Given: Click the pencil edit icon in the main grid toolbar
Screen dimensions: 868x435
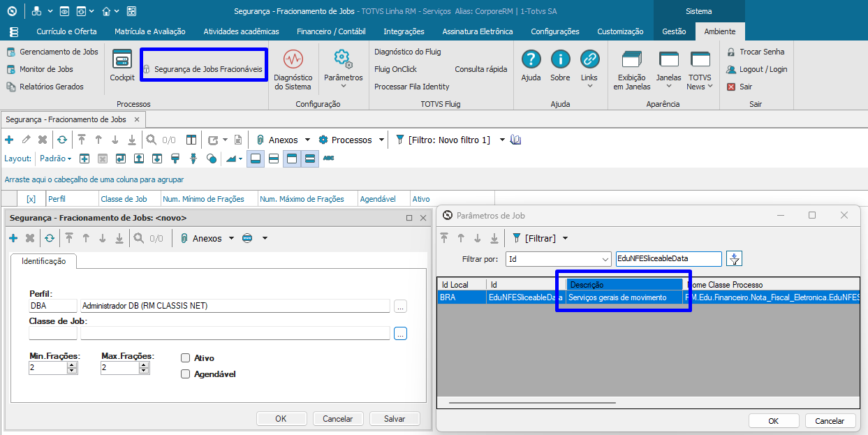Looking at the screenshot, I should (x=27, y=140).
